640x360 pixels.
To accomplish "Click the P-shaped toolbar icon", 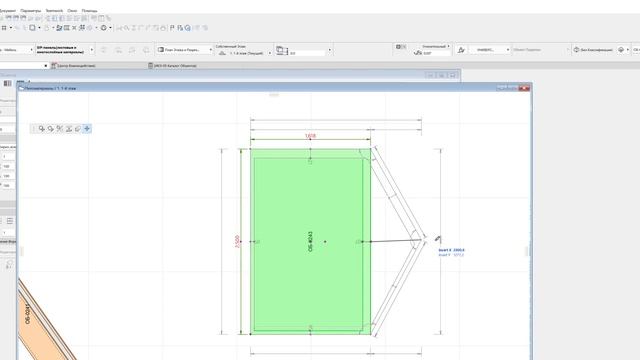I will point(172,28).
